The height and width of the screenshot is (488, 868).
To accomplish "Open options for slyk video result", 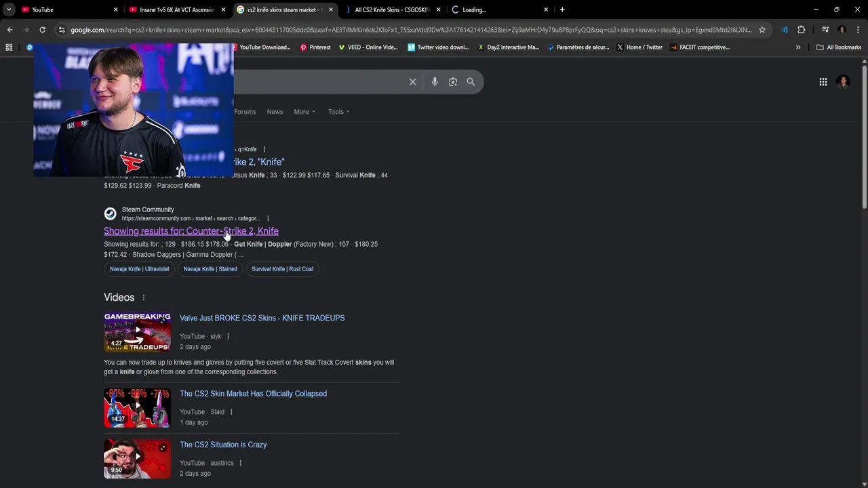I will [228, 336].
